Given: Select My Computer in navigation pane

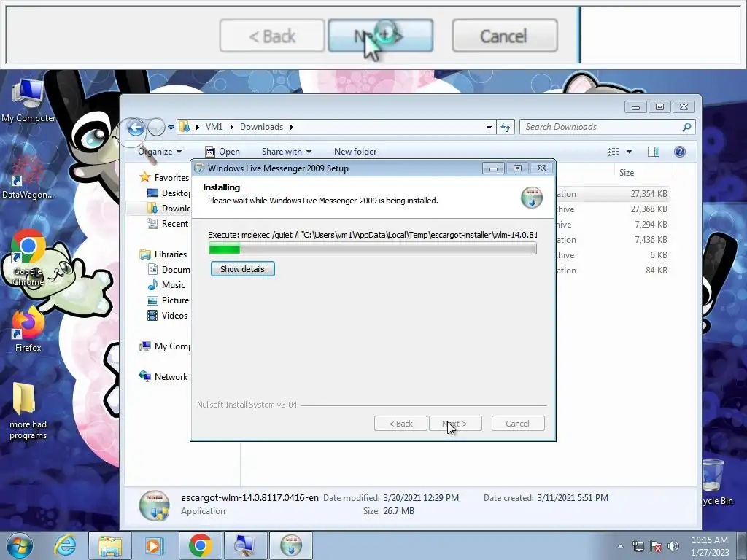Looking at the screenshot, I should (x=164, y=346).
